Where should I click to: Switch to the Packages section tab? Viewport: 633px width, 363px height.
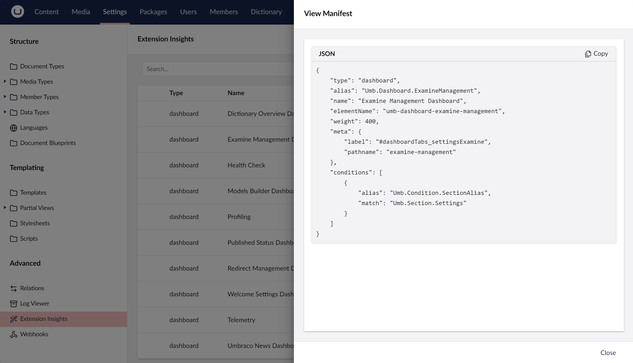point(153,12)
